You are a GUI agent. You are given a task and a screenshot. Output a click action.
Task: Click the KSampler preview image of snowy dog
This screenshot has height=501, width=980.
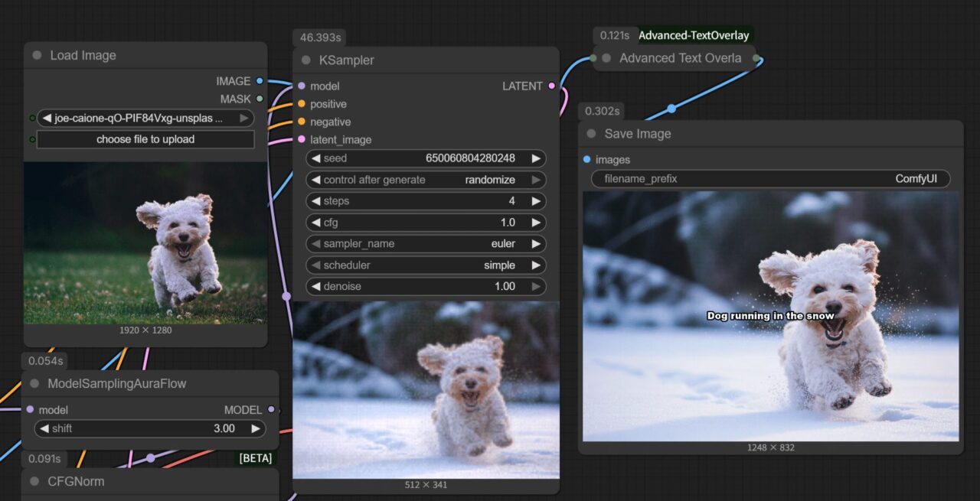pos(426,390)
